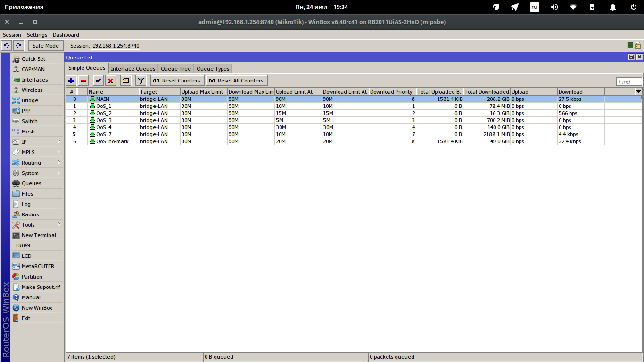
Task: Select the QoS_7 queue row
Action: pos(354,134)
